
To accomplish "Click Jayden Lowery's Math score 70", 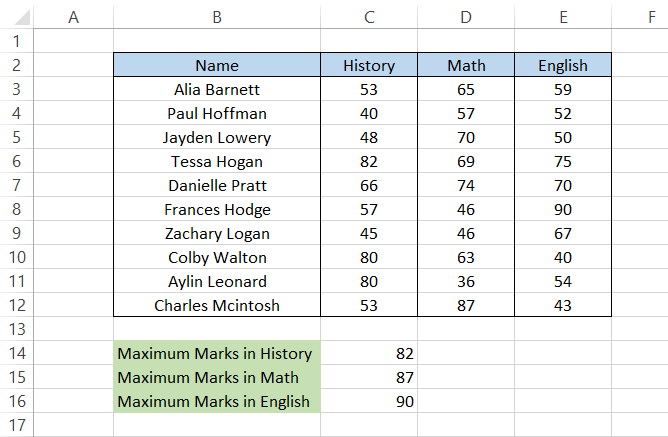I will pyautogui.click(x=466, y=137).
